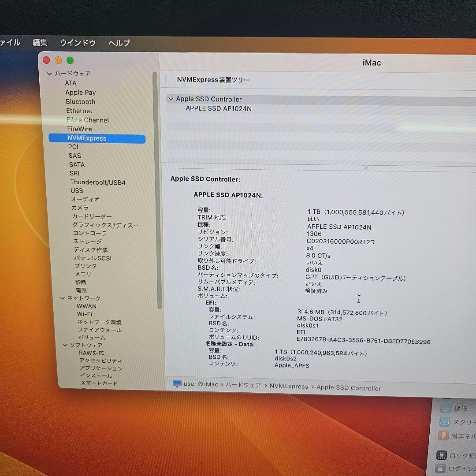
Task: Open the ファイル menu
Action: (x=9, y=43)
